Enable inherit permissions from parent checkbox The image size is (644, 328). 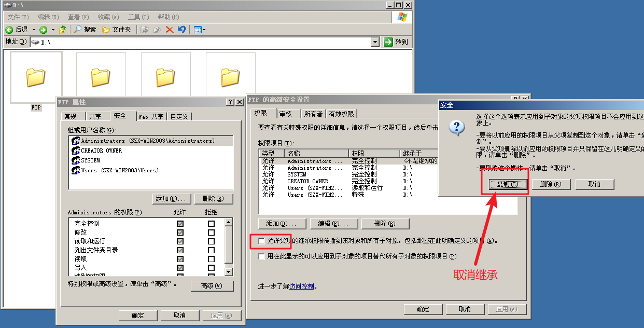[262, 242]
